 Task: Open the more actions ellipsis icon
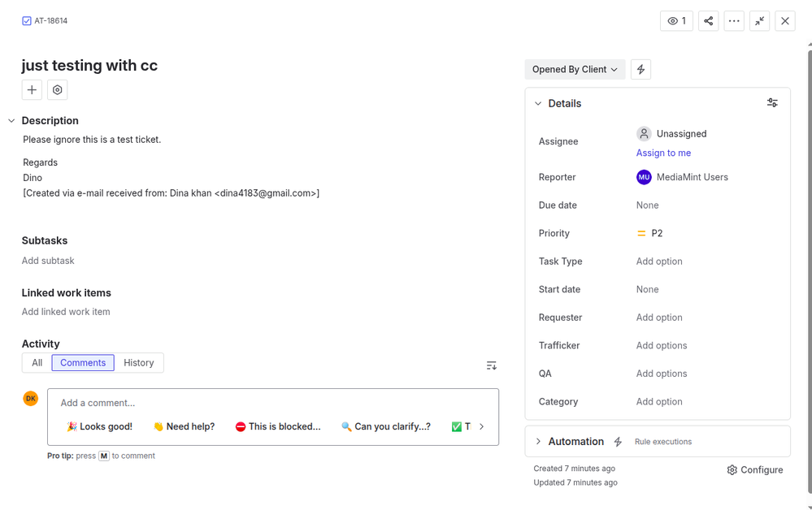coord(734,20)
